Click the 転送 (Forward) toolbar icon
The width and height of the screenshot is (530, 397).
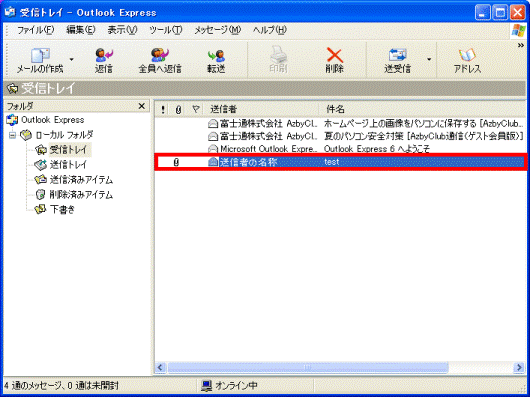click(216, 55)
